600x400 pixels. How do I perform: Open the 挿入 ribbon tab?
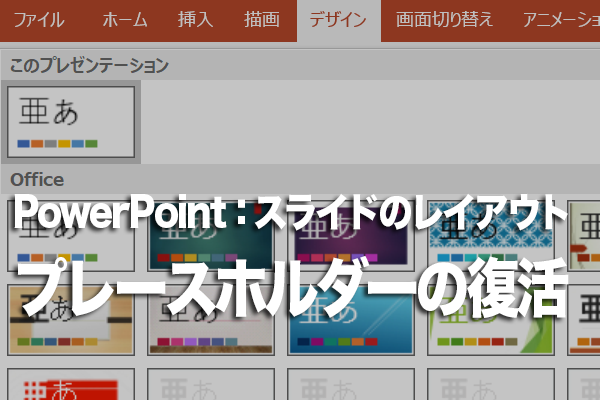pos(195,20)
